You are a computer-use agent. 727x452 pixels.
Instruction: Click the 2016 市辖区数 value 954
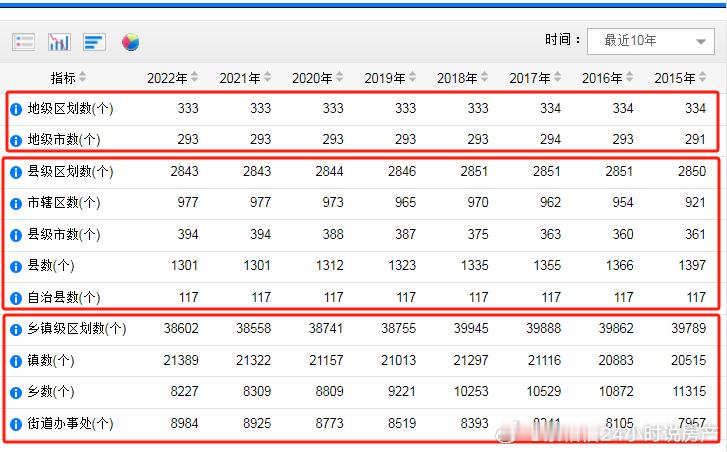[623, 203]
